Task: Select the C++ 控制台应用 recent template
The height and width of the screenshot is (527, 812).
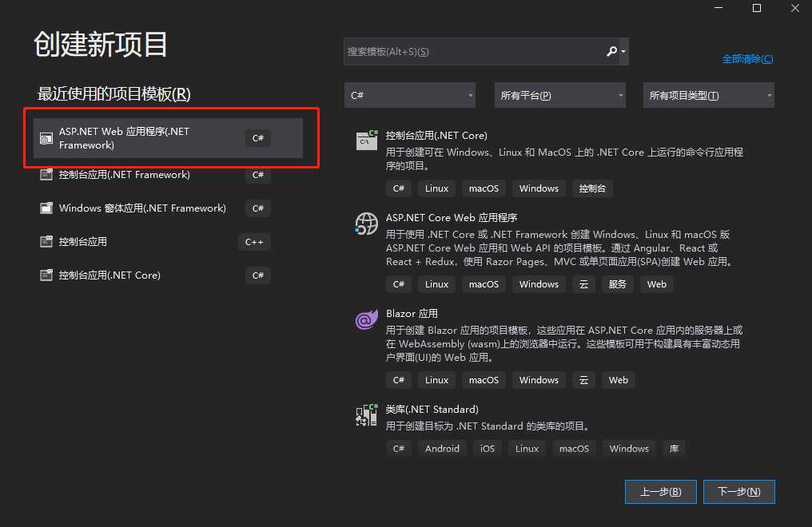Action: 168,241
